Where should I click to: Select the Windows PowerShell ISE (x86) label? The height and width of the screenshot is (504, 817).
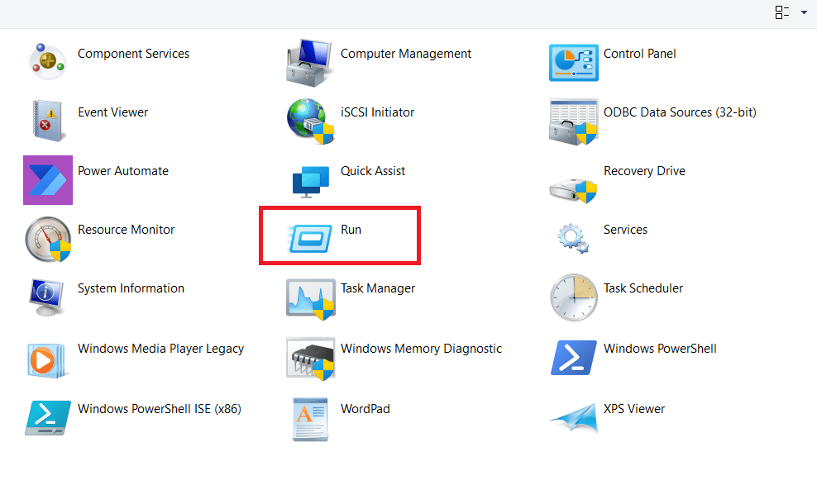(160, 409)
